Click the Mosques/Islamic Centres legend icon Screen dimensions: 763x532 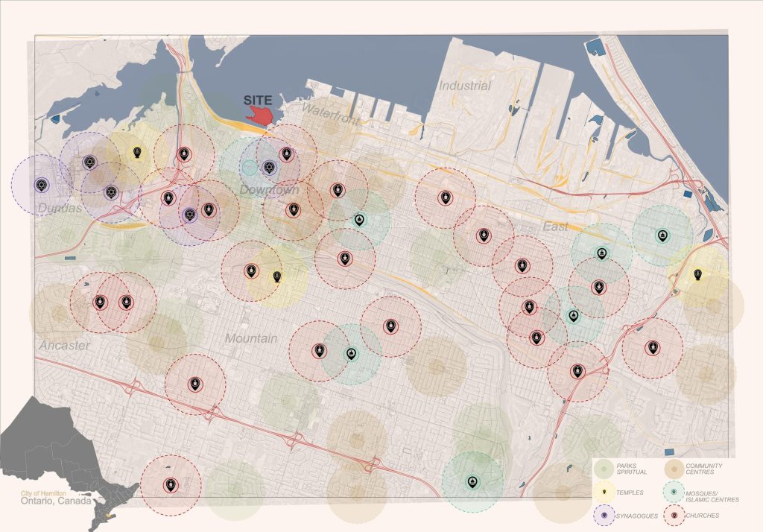pyautogui.click(x=674, y=493)
